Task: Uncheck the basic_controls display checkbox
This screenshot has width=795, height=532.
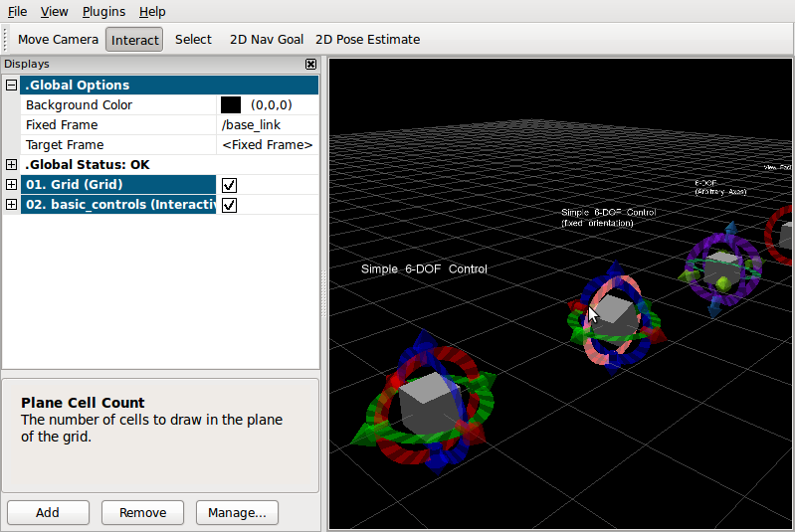Action: tap(229, 205)
